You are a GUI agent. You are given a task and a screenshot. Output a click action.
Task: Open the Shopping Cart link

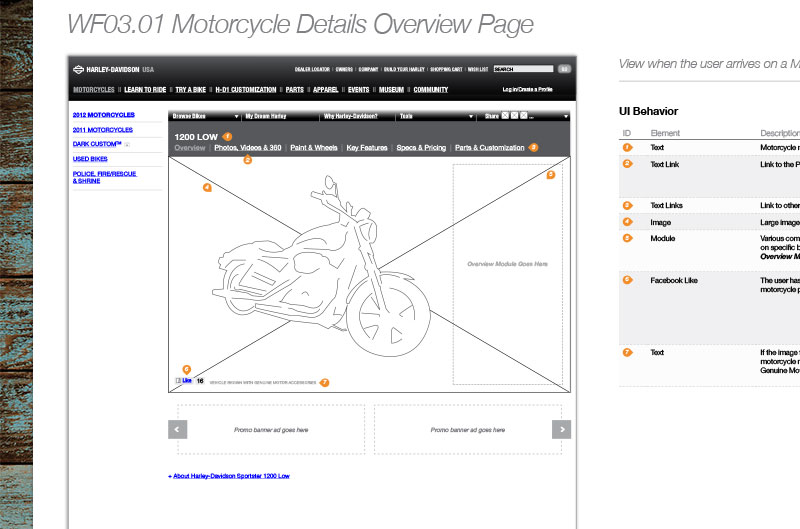(x=446, y=69)
